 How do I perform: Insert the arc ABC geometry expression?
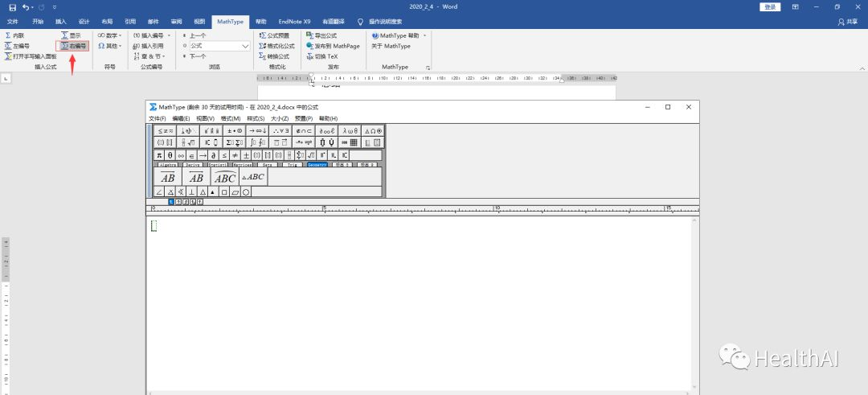click(x=225, y=177)
